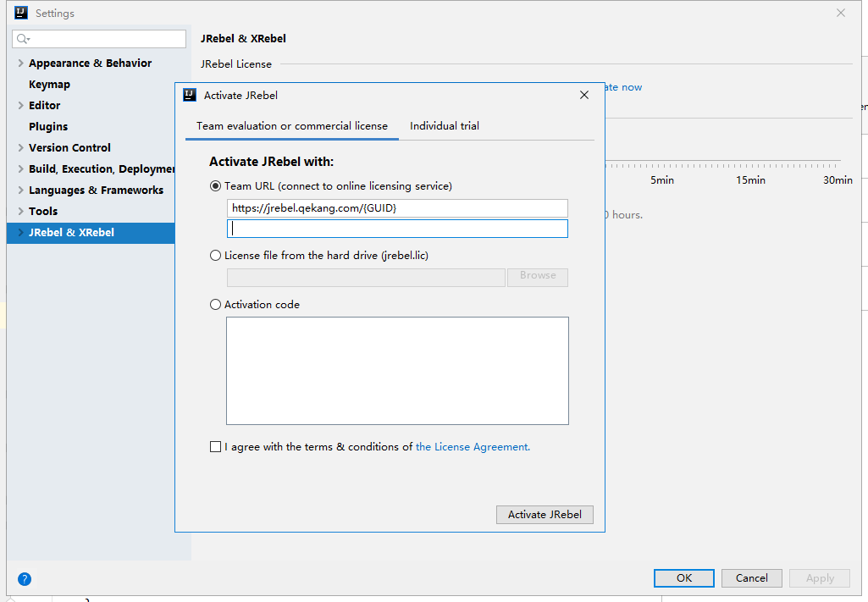
Task: Select Team evaluation or commercial license tab
Action: [291, 125]
